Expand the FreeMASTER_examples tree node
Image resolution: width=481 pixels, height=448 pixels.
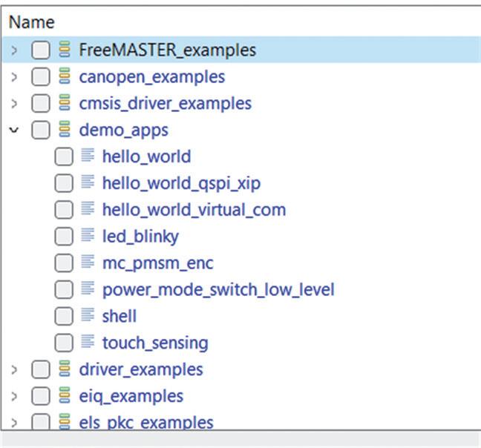coord(14,50)
